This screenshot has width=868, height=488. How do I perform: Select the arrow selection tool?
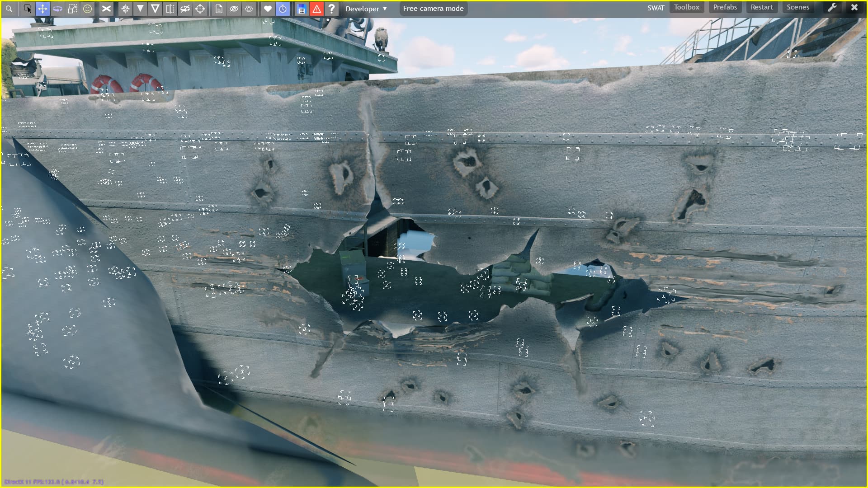[28, 9]
